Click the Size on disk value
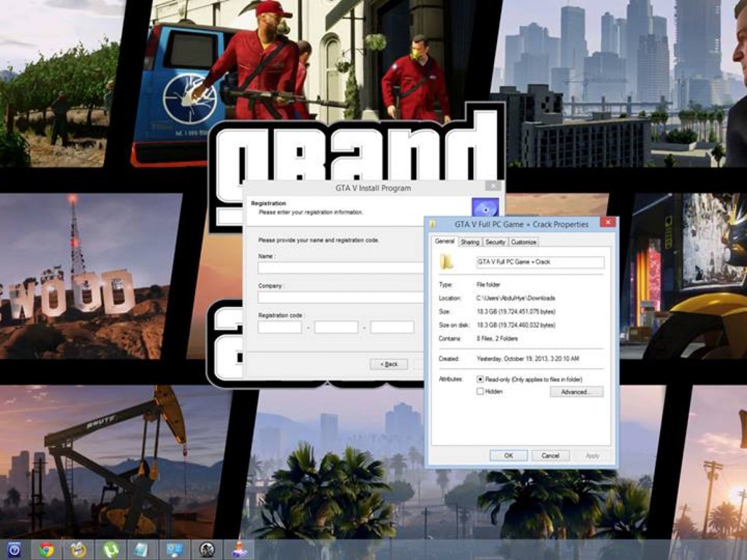 [516, 325]
